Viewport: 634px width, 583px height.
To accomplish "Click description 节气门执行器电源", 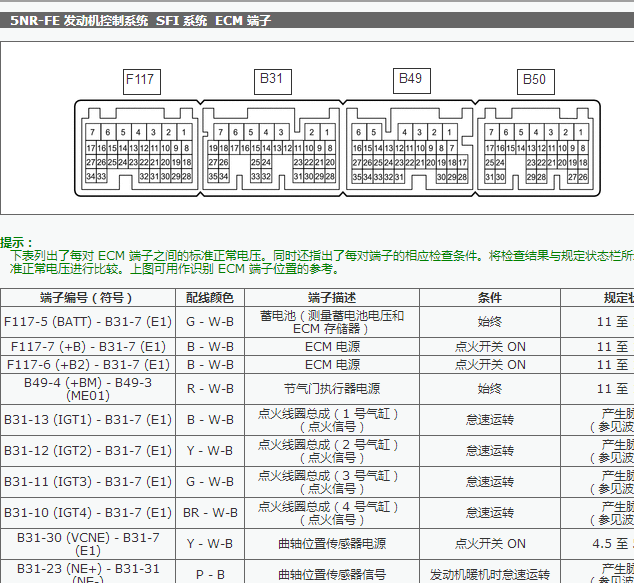I will point(332,389).
